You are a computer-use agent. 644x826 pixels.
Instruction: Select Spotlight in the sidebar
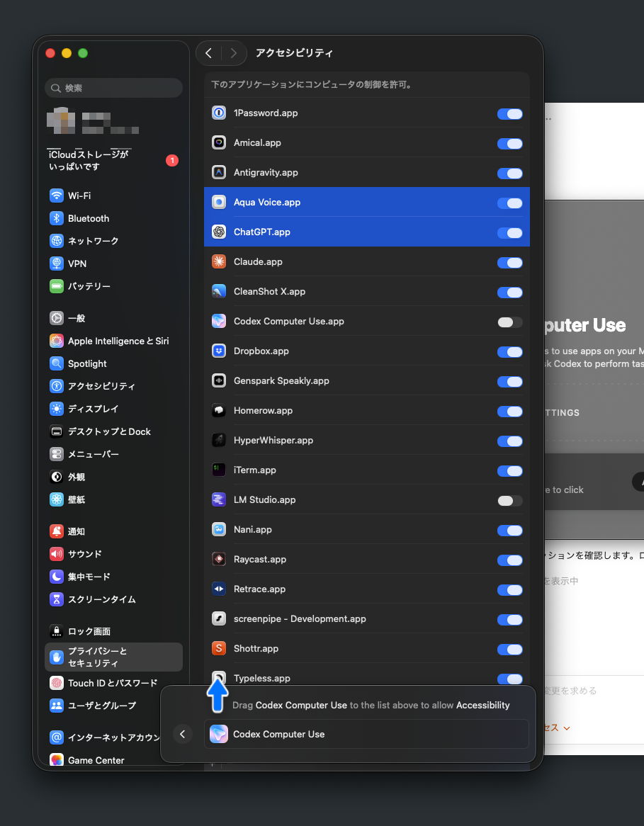click(87, 363)
